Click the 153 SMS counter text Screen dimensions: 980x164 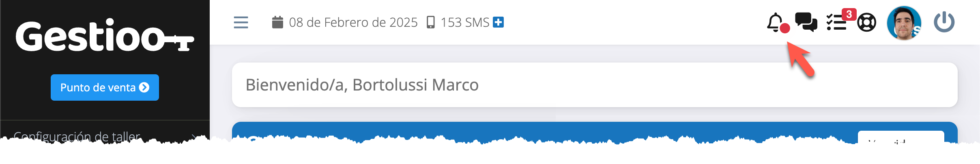(x=465, y=22)
